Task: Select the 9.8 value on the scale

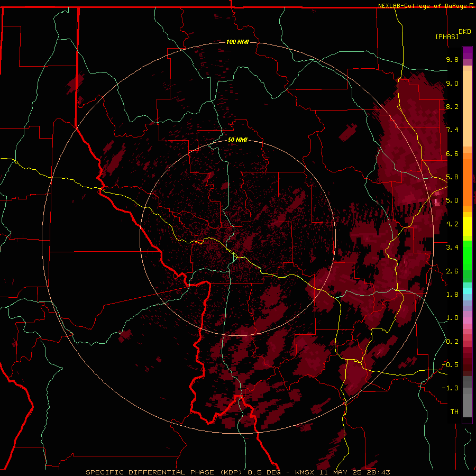Action: (x=452, y=59)
